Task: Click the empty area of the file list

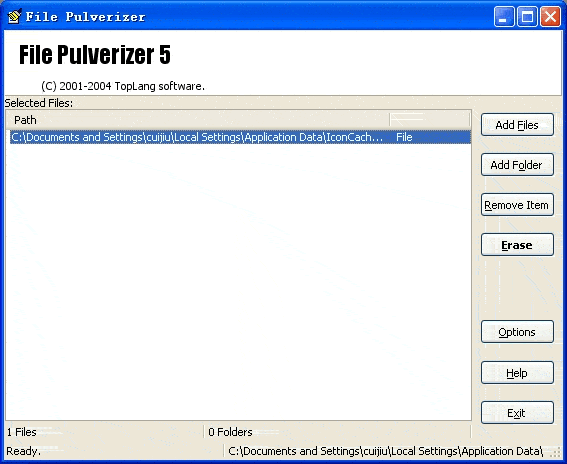Action: point(239,282)
